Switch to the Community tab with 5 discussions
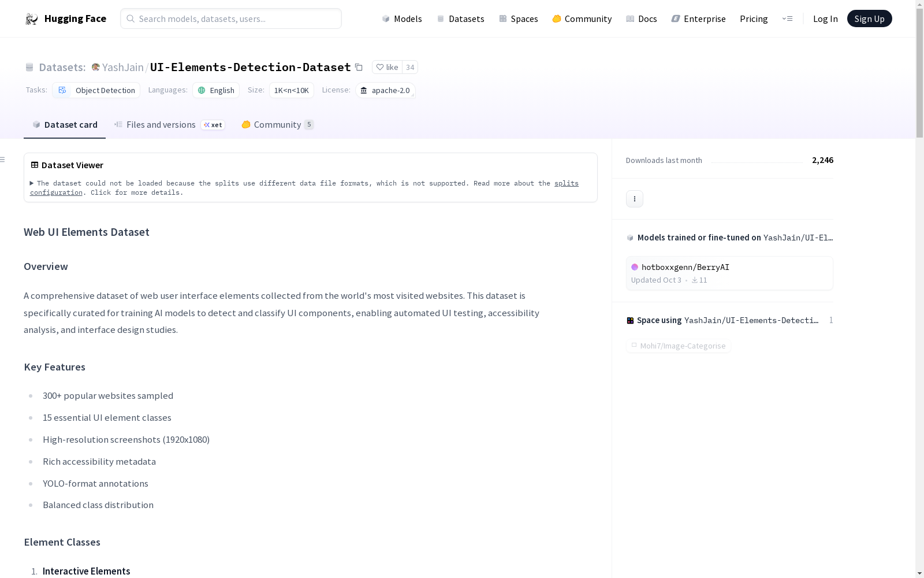This screenshot has height=578, width=924. pyautogui.click(x=278, y=125)
